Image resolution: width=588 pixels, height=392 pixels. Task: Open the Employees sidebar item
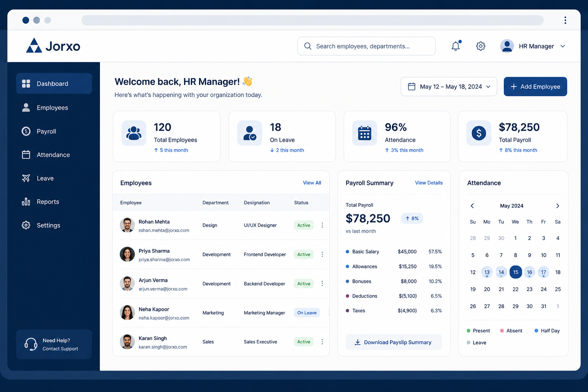click(54, 108)
